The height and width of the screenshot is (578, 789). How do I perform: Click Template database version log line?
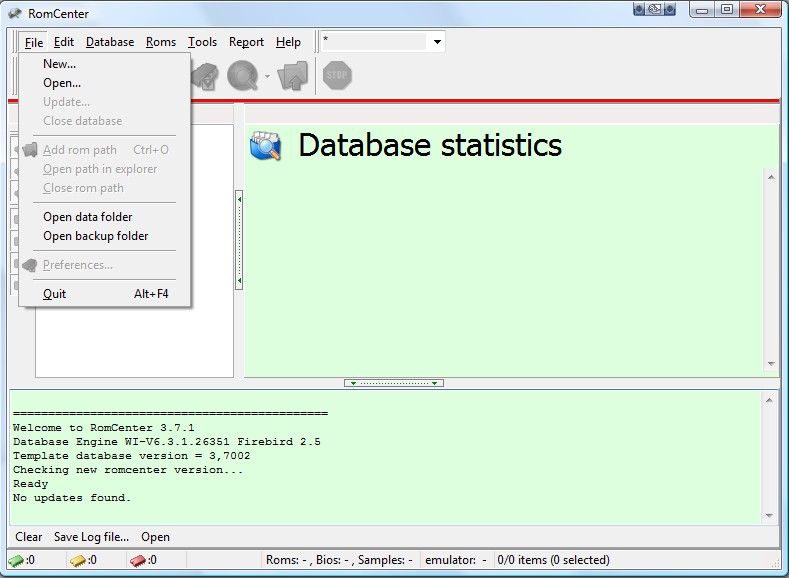[x=131, y=456]
